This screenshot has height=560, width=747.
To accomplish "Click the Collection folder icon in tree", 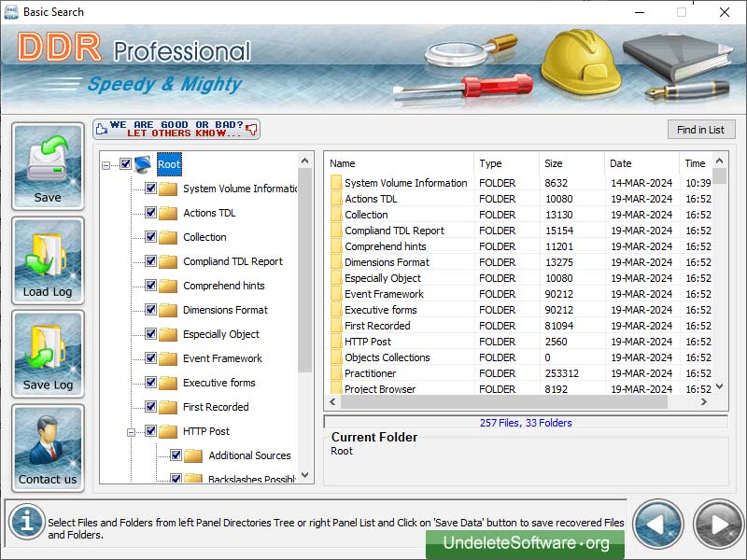I will click(x=168, y=237).
